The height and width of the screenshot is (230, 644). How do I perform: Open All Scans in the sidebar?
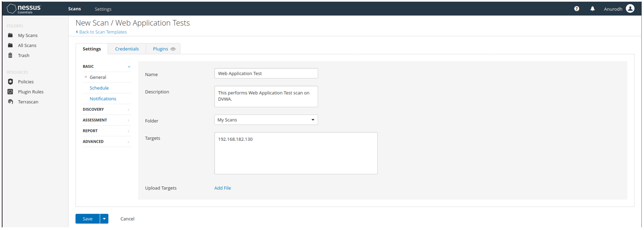tap(27, 45)
